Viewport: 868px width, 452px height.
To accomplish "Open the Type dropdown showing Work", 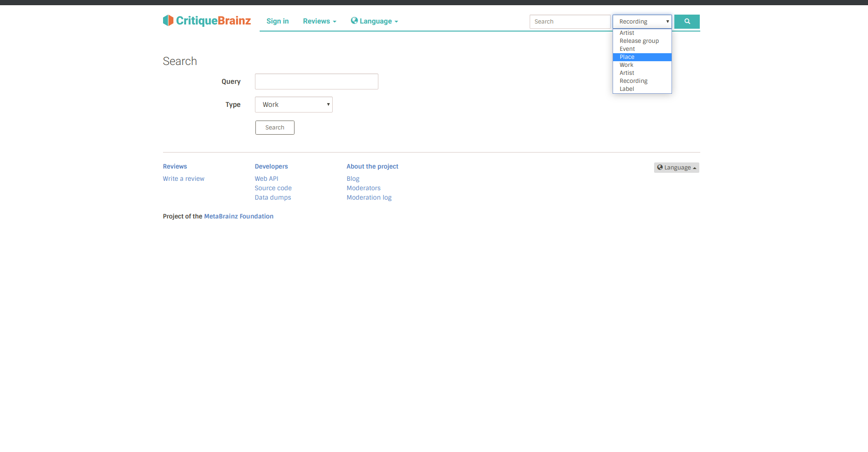I will click(x=294, y=105).
